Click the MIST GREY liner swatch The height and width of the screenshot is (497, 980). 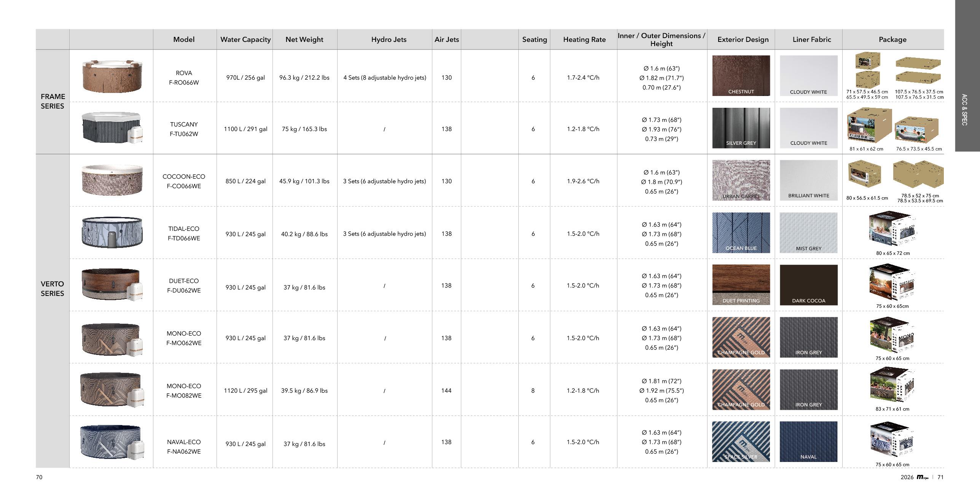(x=808, y=232)
